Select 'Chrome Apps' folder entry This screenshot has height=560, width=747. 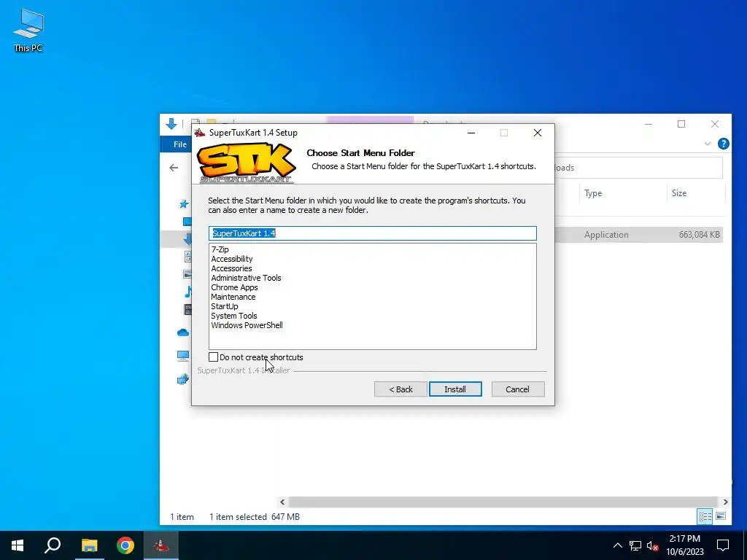pyautogui.click(x=234, y=287)
